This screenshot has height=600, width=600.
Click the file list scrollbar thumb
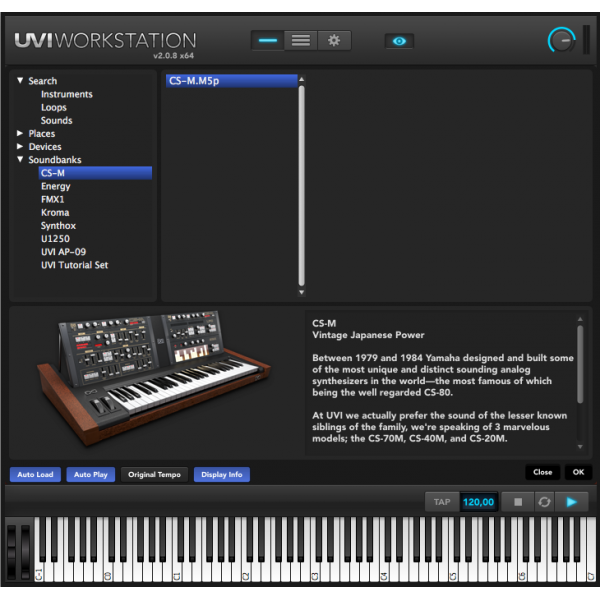pos(302,186)
